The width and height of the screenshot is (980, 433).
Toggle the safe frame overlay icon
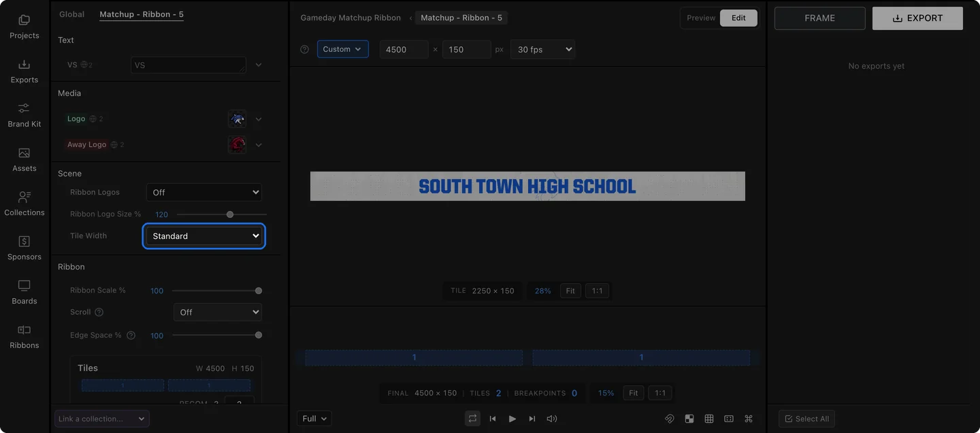[x=729, y=419]
